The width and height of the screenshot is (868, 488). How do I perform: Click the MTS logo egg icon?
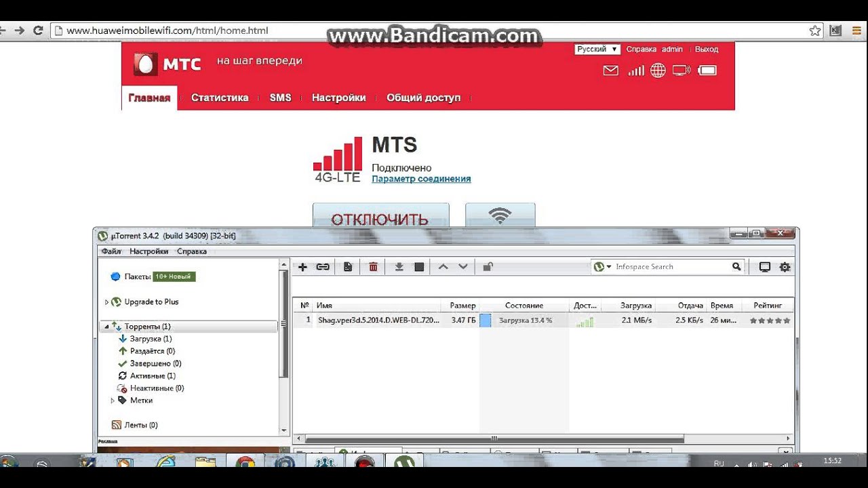145,64
